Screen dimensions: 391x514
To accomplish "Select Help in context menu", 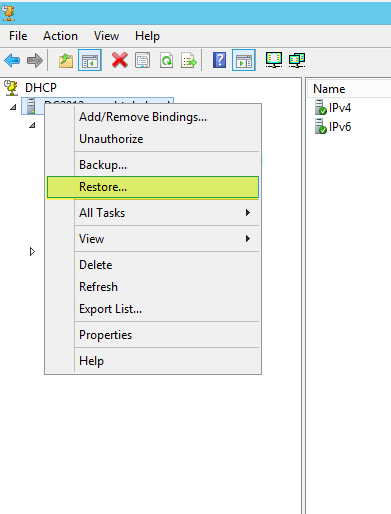I will 153,361.
